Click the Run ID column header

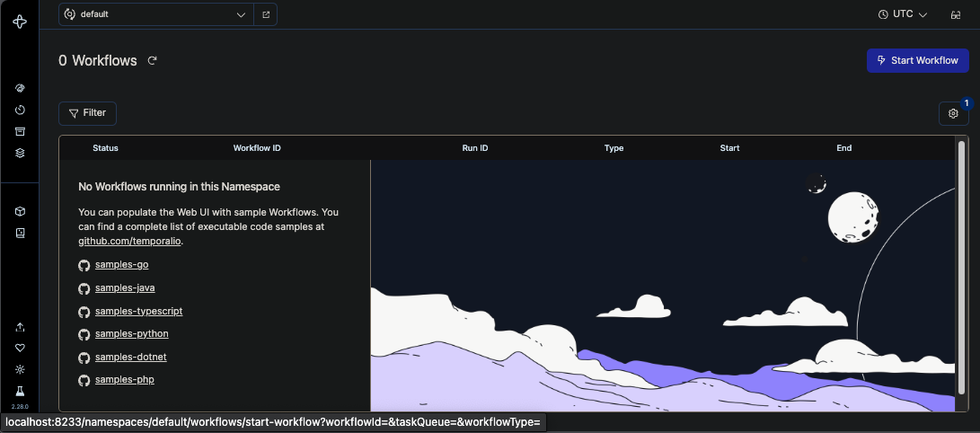click(475, 148)
